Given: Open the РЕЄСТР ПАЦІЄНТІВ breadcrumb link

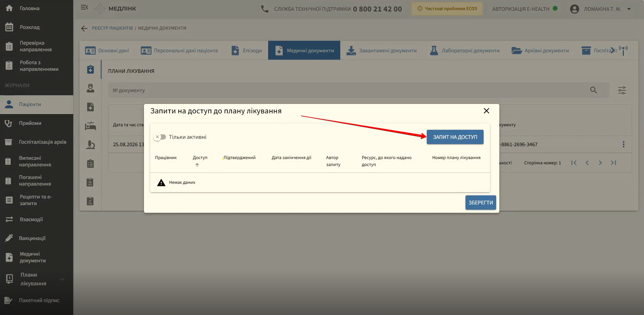Looking at the screenshot, I should click(x=112, y=28).
